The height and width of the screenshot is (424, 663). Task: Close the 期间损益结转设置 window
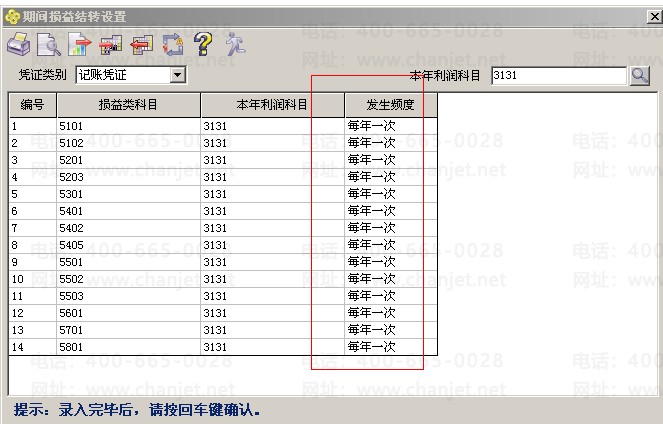point(653,17)
